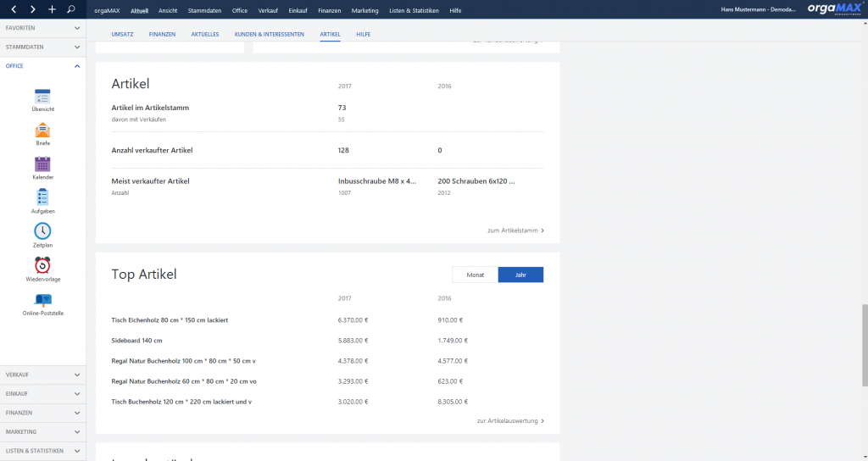The width and height of the screenshot is (868, 461).
Task: Toggle Top Artikel to Jahr view
Action: (x=521, y=275)
